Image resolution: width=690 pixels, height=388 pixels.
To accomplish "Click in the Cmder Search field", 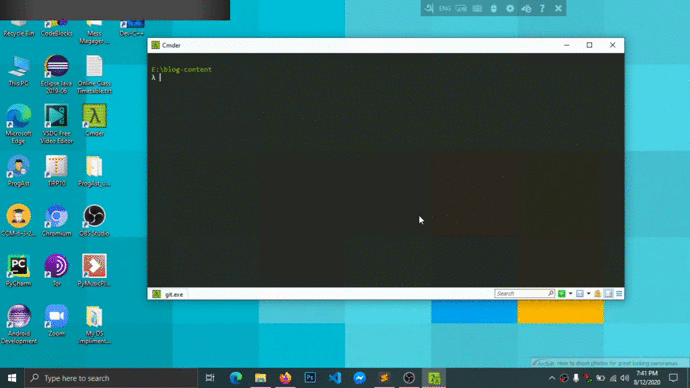I will tap(524, 294).
